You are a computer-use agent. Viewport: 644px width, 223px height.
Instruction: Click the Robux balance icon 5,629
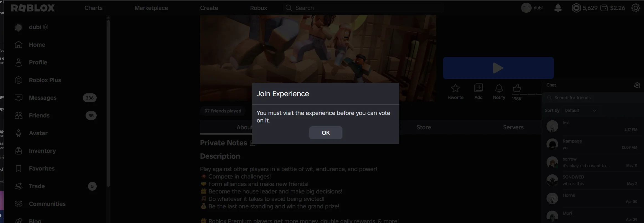point(576,8)
